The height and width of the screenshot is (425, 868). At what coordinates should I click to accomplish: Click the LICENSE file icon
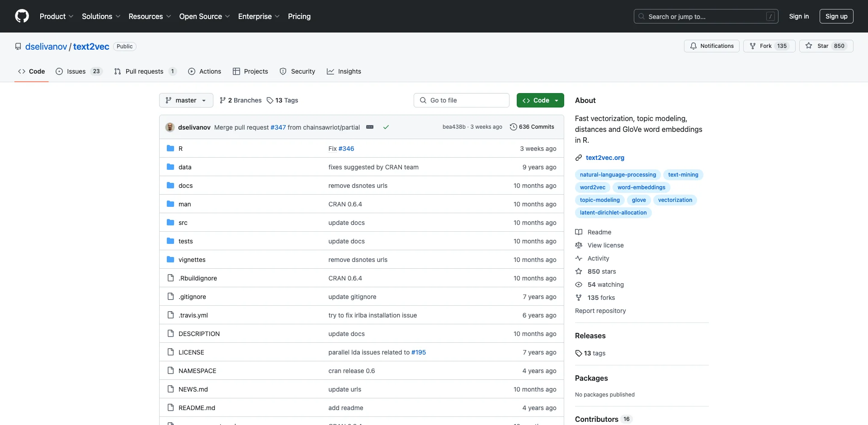point(170,352)
